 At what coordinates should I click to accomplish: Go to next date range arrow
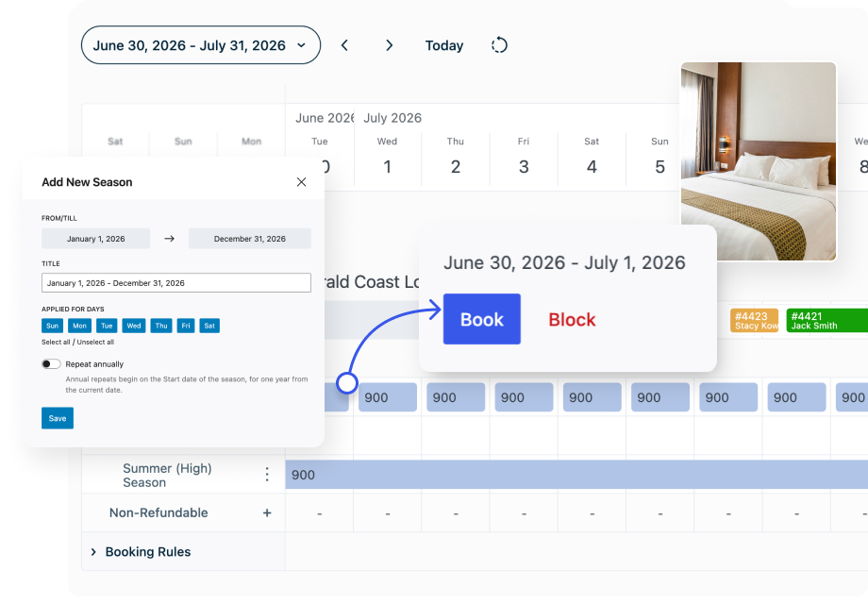coord(389,45)
